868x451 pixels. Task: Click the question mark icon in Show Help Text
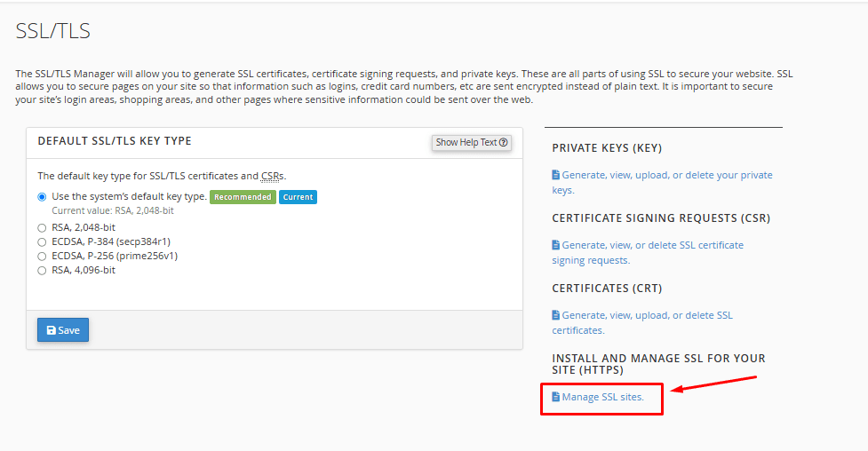point(503,142)
